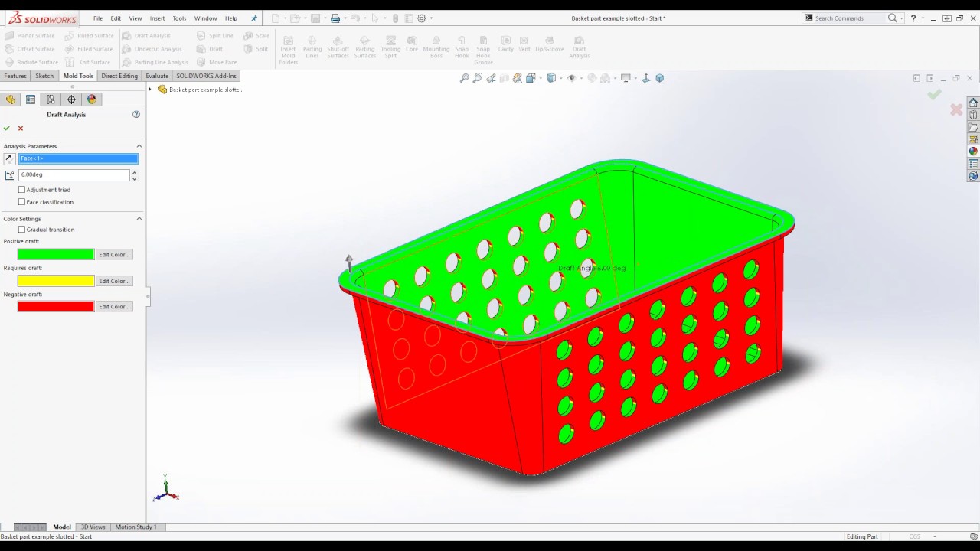Screen dimensions: 980x551
Task: Open Display Style icon
Action: (550, 78)
